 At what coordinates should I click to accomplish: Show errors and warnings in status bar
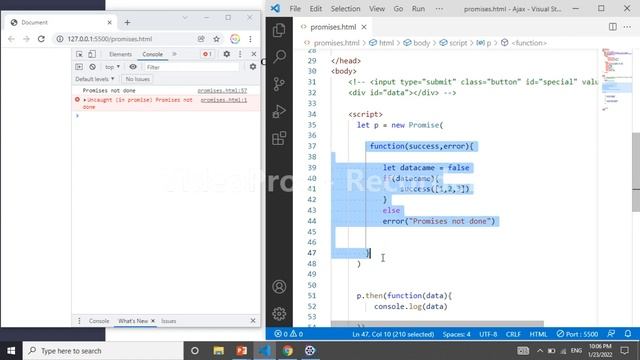[289, 334]
